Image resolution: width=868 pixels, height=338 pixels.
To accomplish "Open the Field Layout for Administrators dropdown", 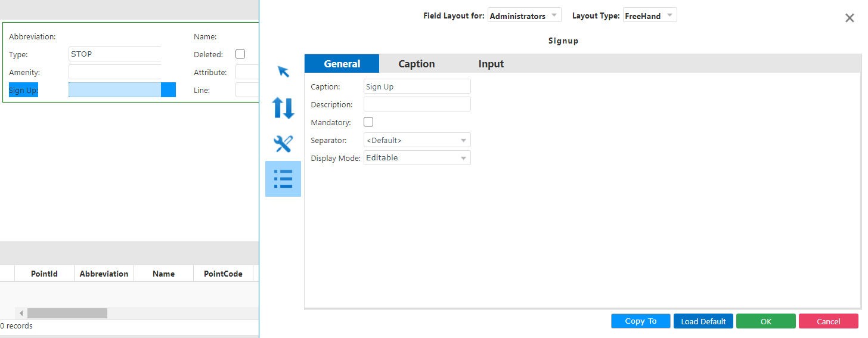I will point(524,15).
